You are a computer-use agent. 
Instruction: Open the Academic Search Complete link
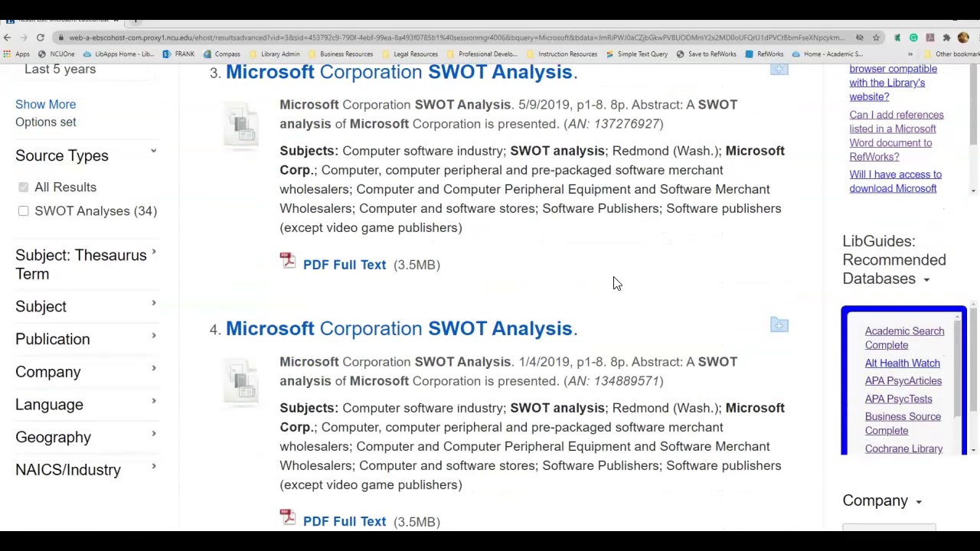904,338
